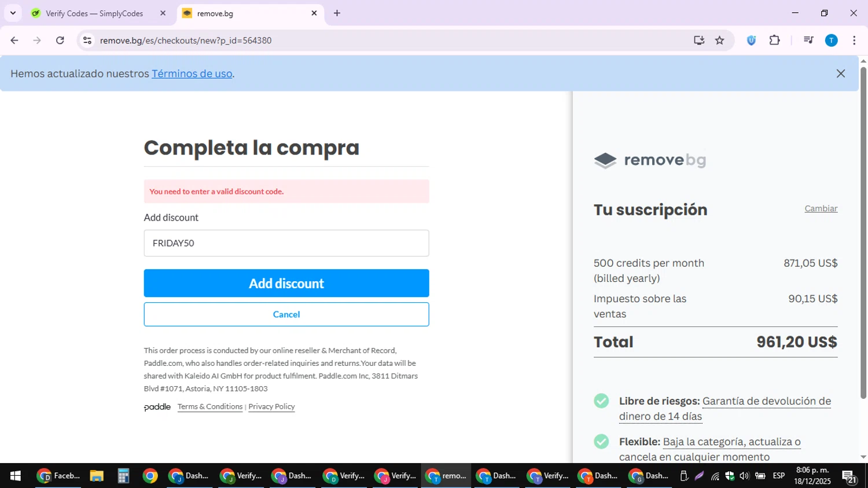This screenshot has width=868, height=488.
Task: Click the remove.bg logo
Action: click(650, 160)
